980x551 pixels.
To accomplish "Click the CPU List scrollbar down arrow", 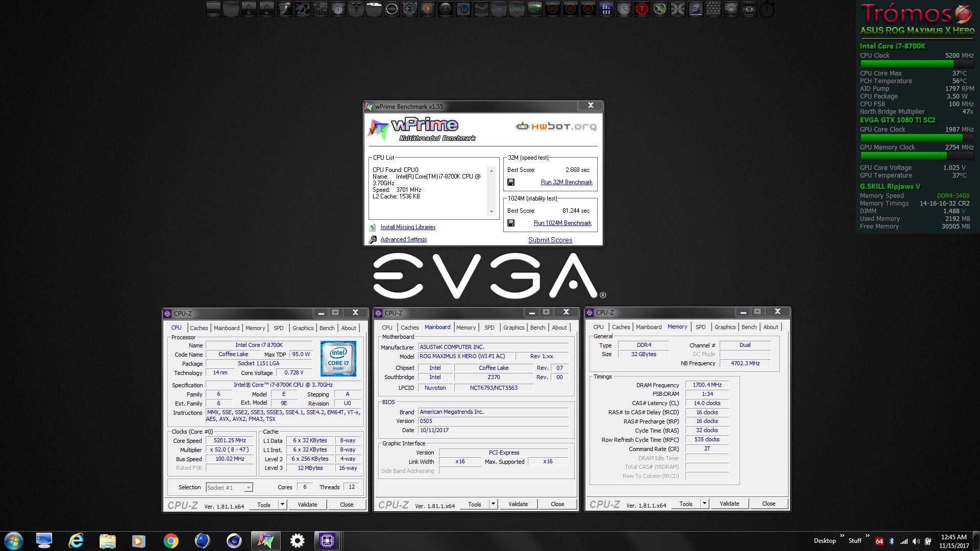I will point(492,211).
